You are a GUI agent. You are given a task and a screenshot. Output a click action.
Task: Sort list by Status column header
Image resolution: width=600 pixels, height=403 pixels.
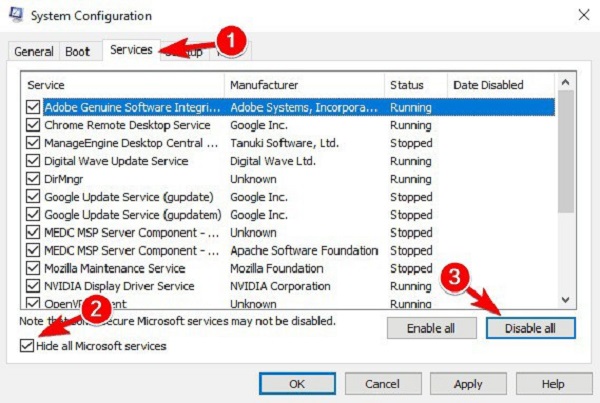click(415, 85)
